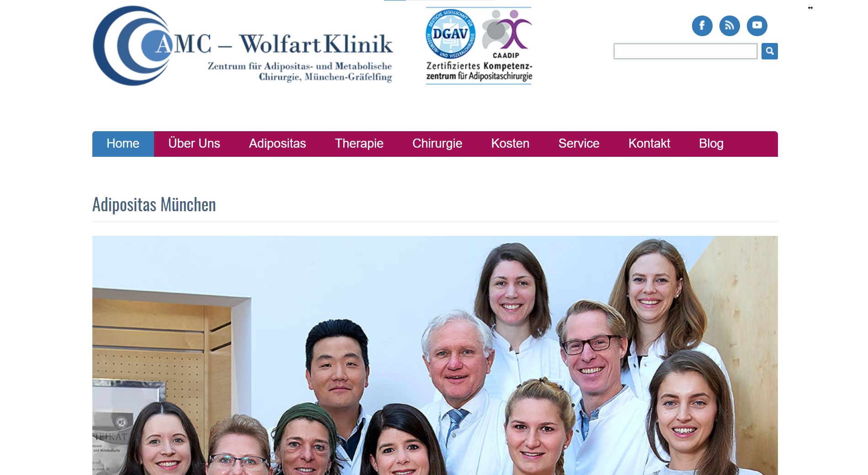The height and width of the screenshot is (475, 868).
Task: Navigate to the Kontakt page
Action: (x=649, y=144)
